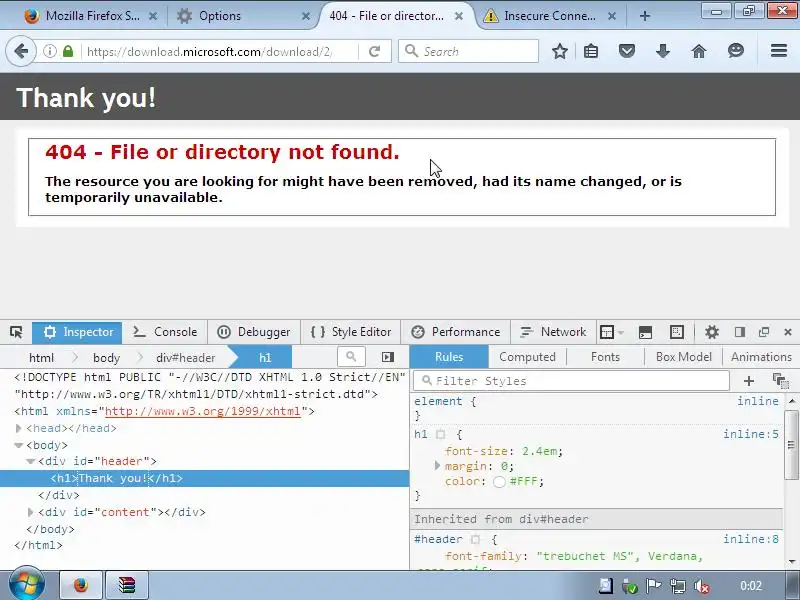Image resolution: width=800 pixels, height=600 pixels.
Task: Collapse the body node in markup tree
Action: [18, 445]
